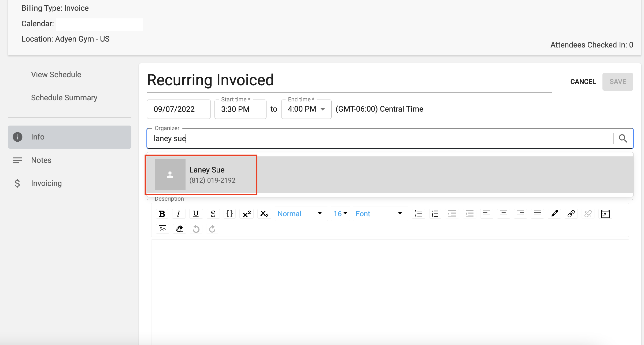Insert an image into description
The image size is (644, 345).
coord(162,229)
